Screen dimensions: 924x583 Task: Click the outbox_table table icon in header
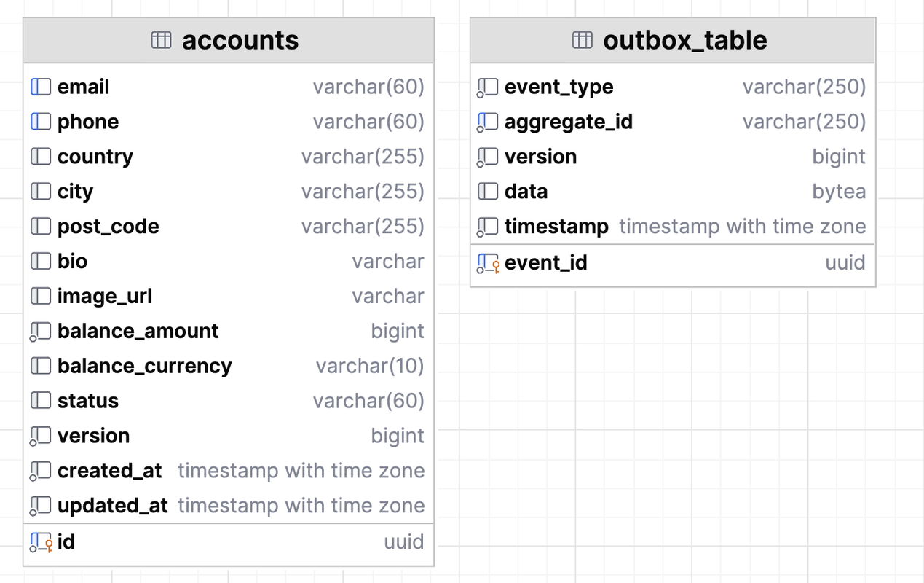click(x=582, y=40)
